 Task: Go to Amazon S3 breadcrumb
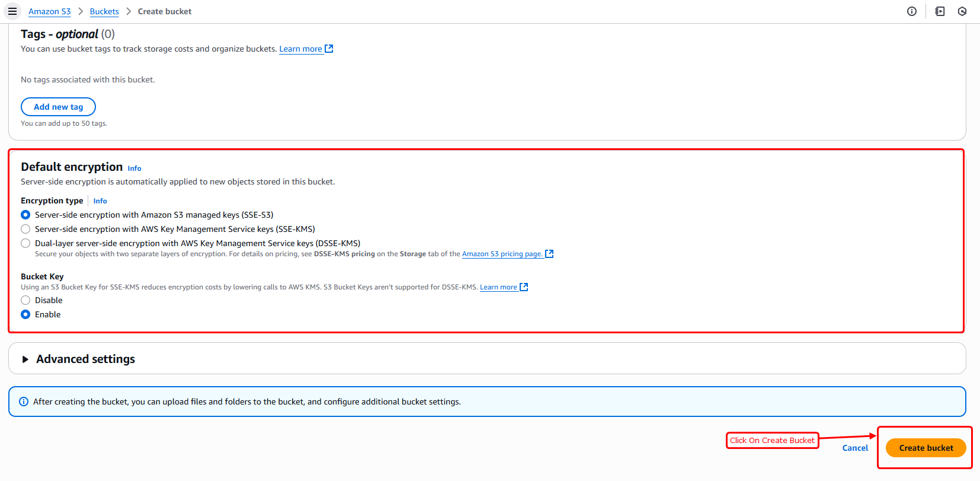(50, 11)
